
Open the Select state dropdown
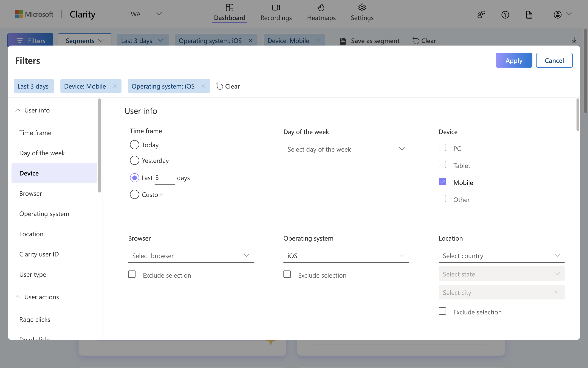pos(501,274)
